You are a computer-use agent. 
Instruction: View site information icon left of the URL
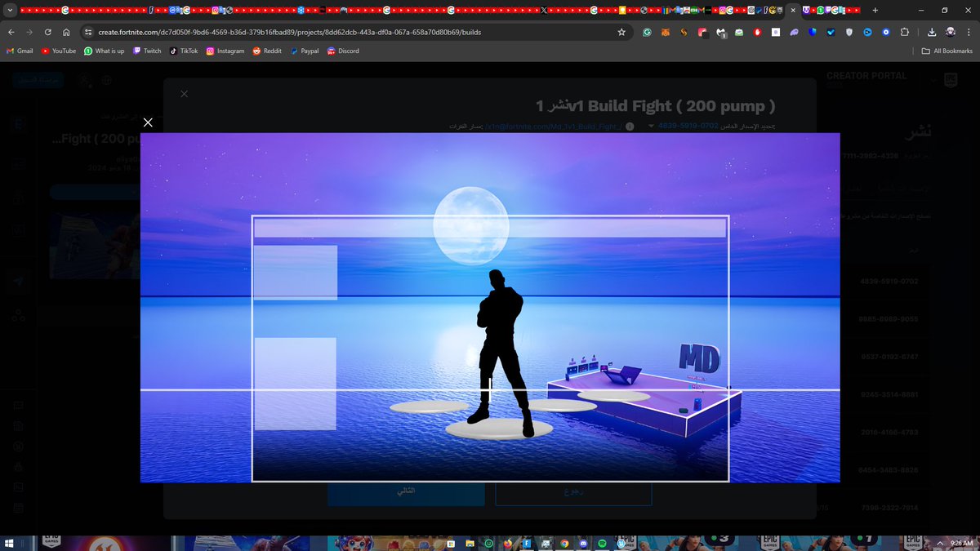(x=88, y=32)
